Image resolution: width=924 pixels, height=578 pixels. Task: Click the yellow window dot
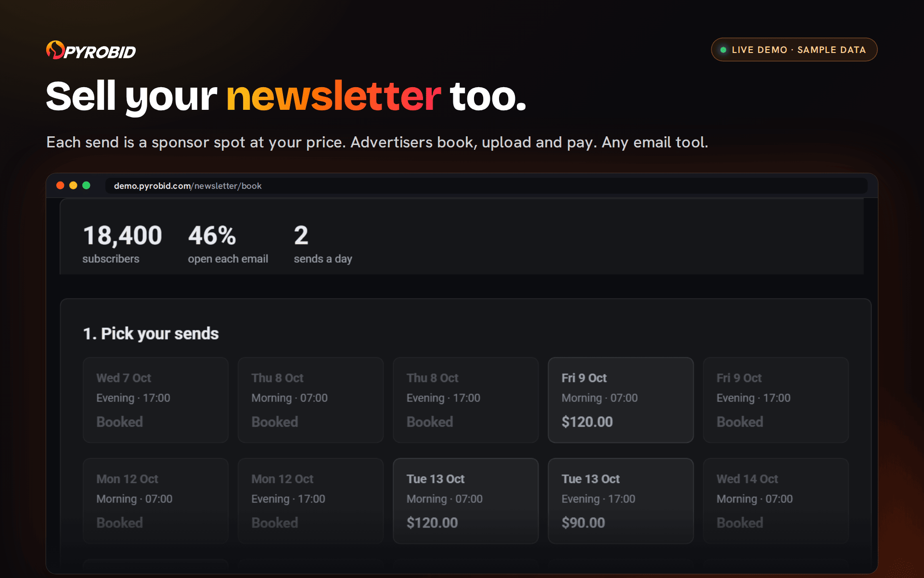tap(73, 185)
